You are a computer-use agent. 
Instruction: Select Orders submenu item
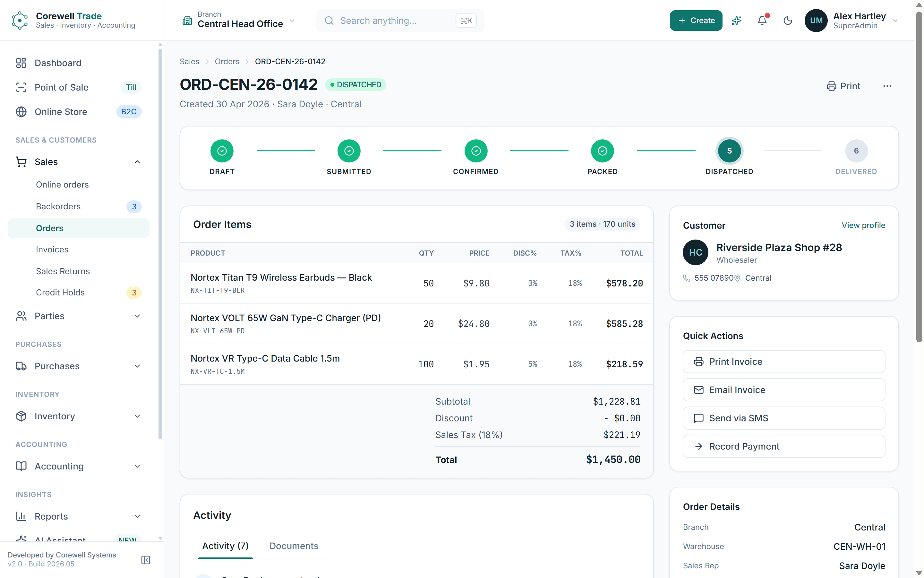(x=78, y=228)
